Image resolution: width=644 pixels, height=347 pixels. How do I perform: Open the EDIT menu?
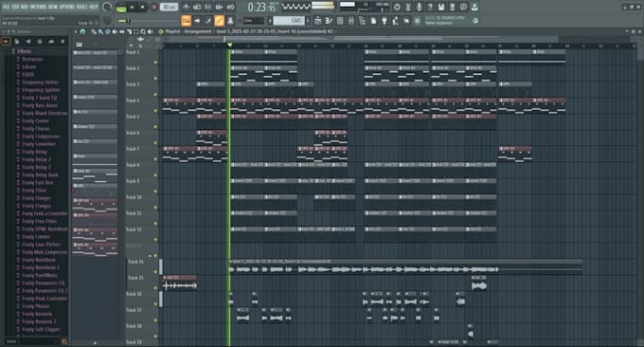(15, 7)
